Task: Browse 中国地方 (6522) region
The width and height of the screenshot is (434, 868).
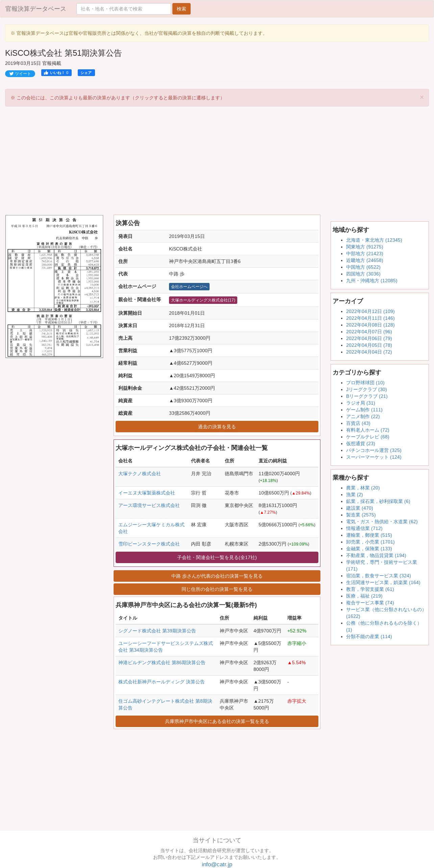Action: 363,267
